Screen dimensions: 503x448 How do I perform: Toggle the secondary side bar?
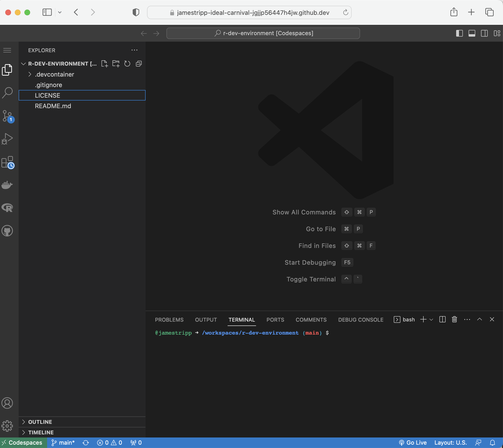coord(484,33)
